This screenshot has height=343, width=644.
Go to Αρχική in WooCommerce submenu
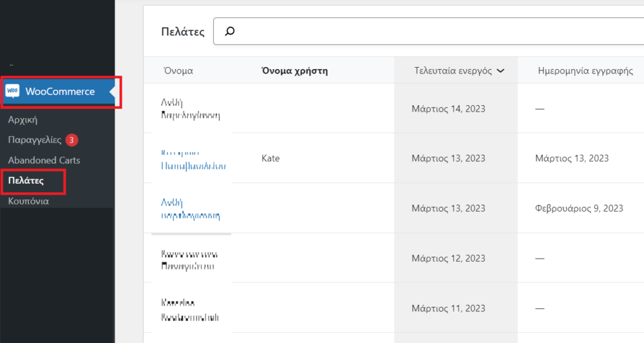(23, 120)
